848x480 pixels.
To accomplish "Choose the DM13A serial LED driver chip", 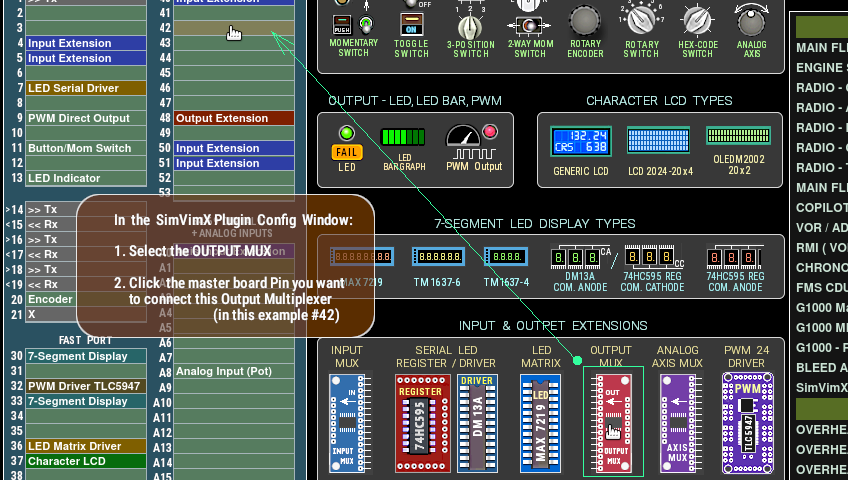I will [x=477, y=421].
